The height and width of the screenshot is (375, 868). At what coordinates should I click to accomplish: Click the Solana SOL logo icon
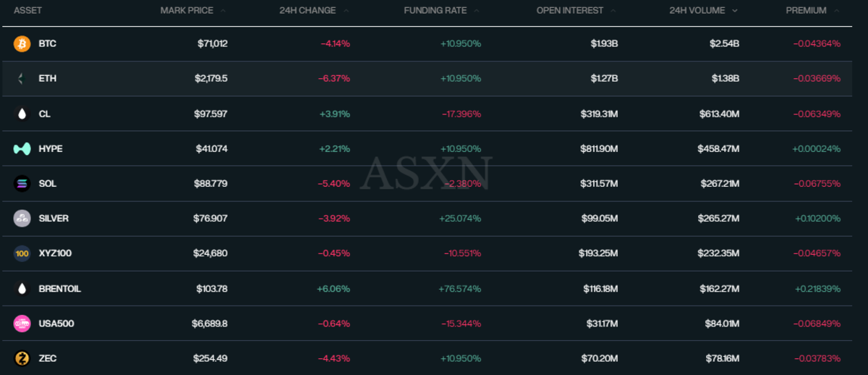22,184
